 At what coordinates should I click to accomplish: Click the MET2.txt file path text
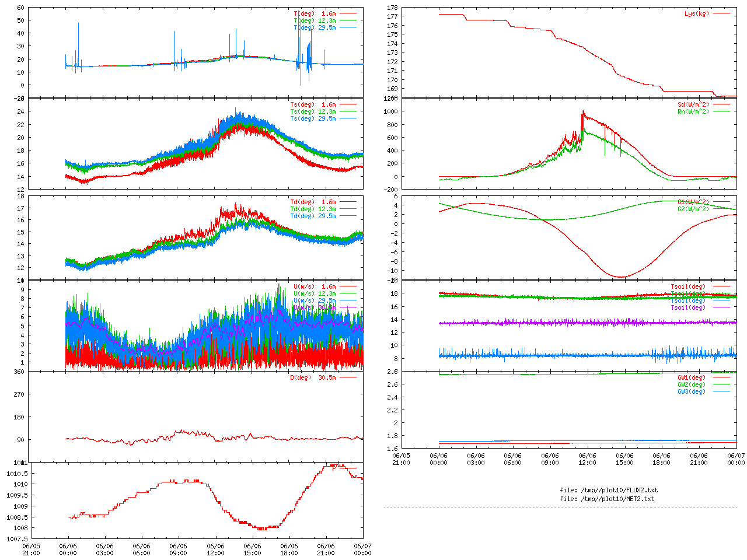click(x=607, y=499)
